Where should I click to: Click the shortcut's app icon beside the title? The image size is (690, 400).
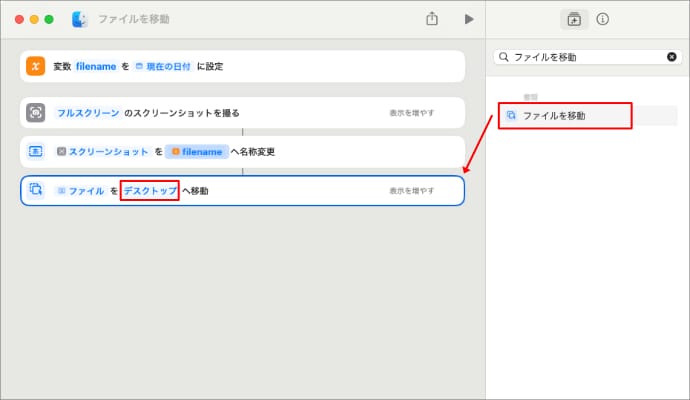point(80,19)
